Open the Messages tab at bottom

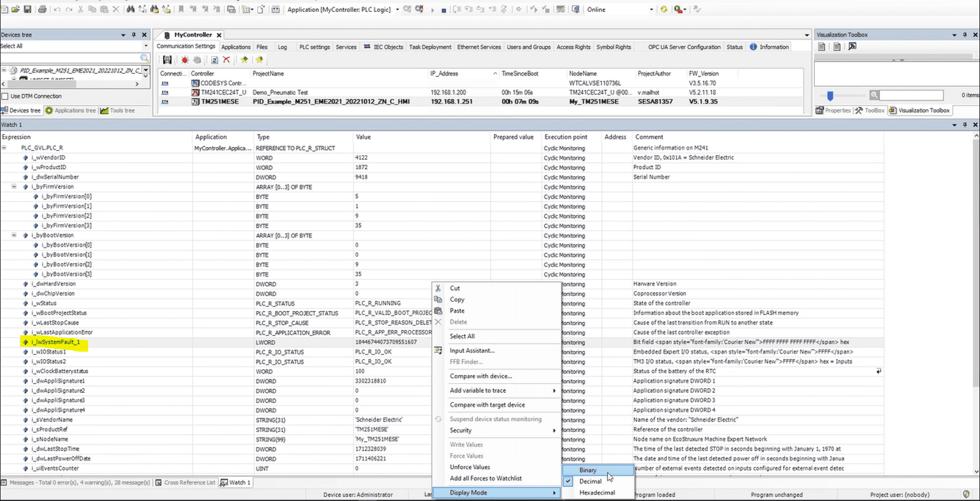pos(76,482)
